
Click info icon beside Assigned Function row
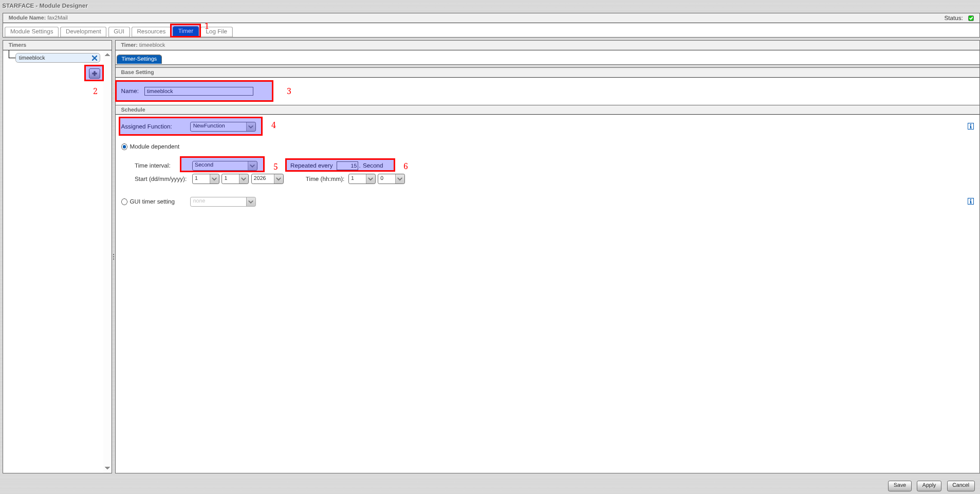tap(970, 126)
